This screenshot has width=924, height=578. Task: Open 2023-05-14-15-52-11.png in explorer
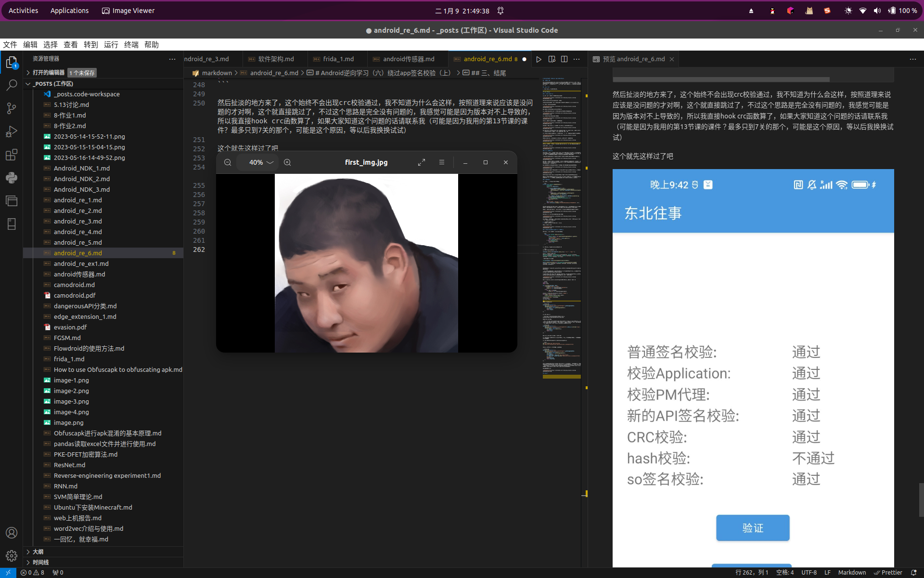[x=89, y=137]
